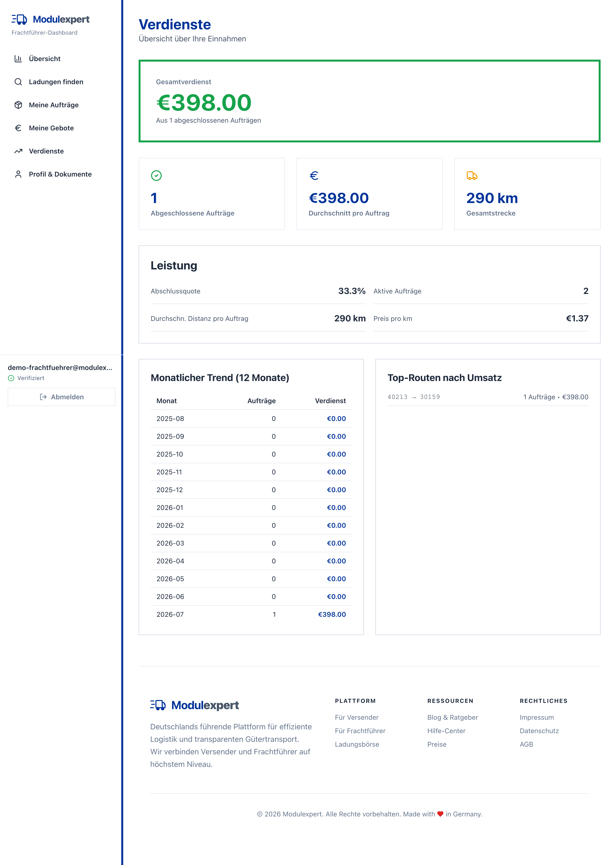The height and width of the screenshot is (865, 616).
Task: Click the footer Modulexpert truck logo icon
Action: 158,705
